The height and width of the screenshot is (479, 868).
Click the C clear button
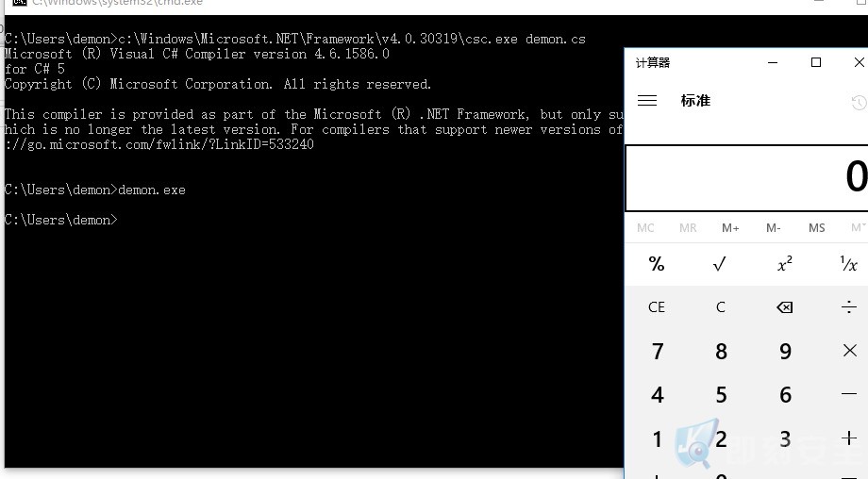coord(720,307)
